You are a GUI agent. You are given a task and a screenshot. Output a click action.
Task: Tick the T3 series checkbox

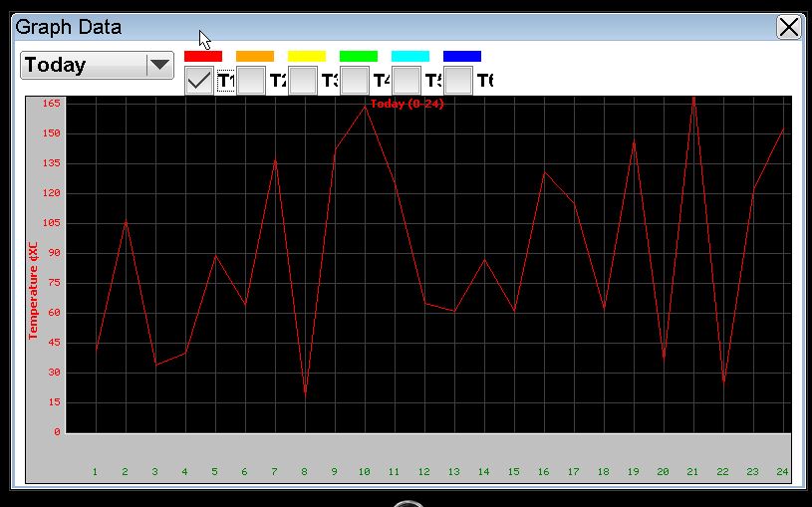coord(303,81)
